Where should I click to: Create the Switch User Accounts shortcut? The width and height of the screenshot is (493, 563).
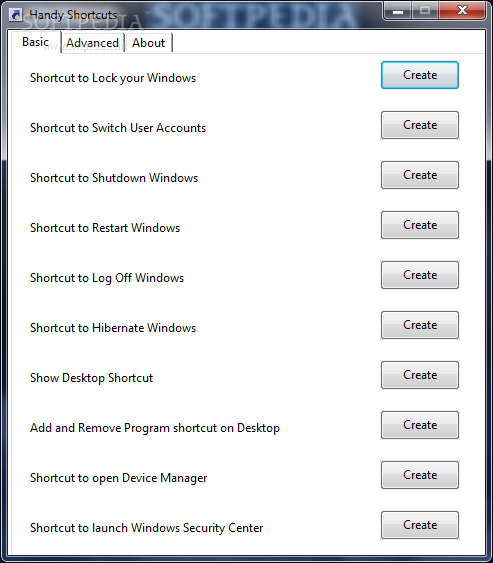tap(420, 125)
